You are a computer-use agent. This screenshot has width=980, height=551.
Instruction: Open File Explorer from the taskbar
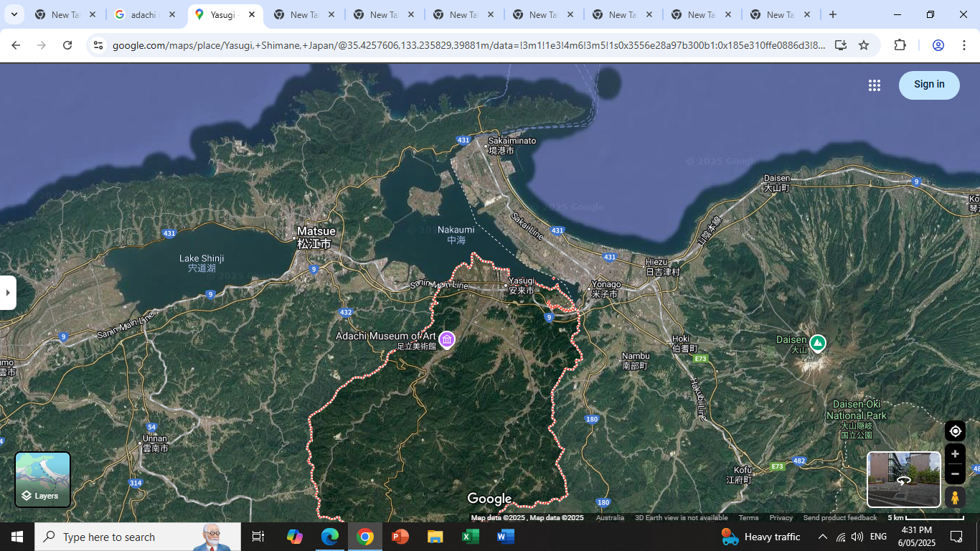435,537
